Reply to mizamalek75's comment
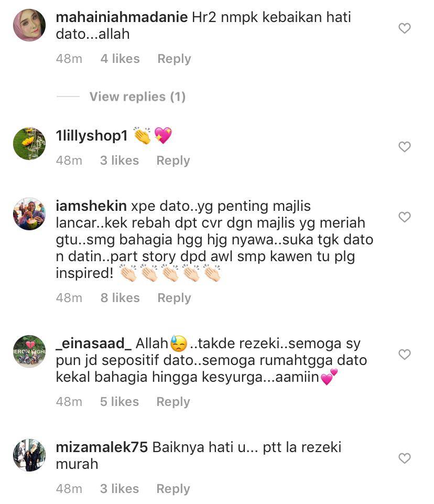Image resolution: width=434 pixels, height=504 pixels. [x=173, y=489]
